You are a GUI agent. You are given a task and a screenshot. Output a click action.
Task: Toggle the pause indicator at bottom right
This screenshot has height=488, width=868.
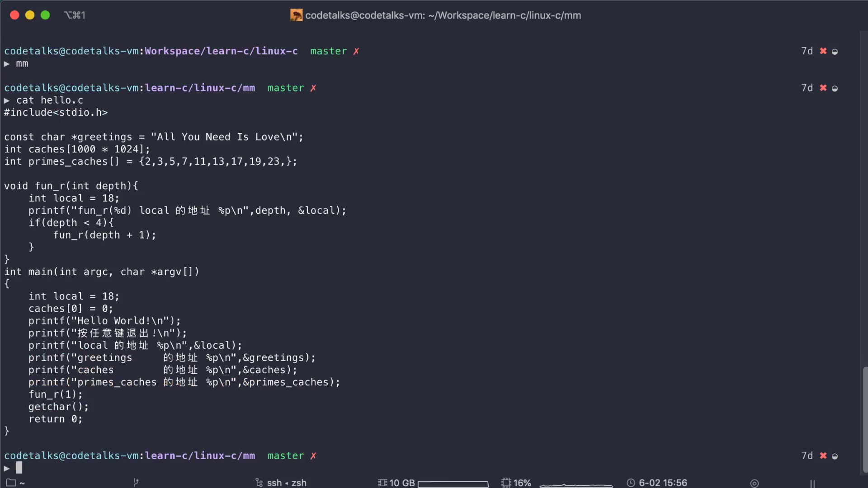point(812,483)
